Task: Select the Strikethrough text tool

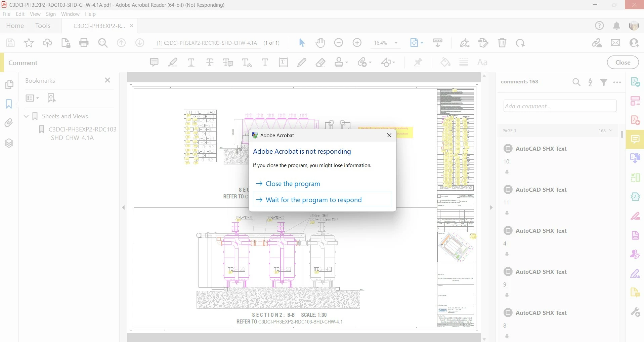Action: point(210,62)
